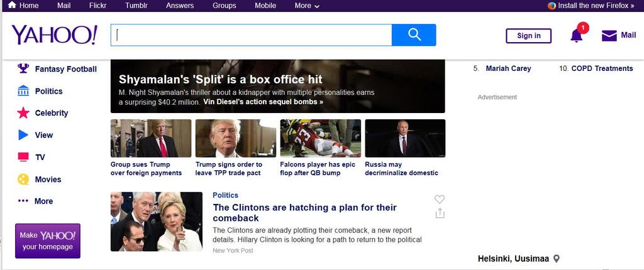Click the Celebrity star icon
The width and height of the screenshot is (644, 270).
23,113
